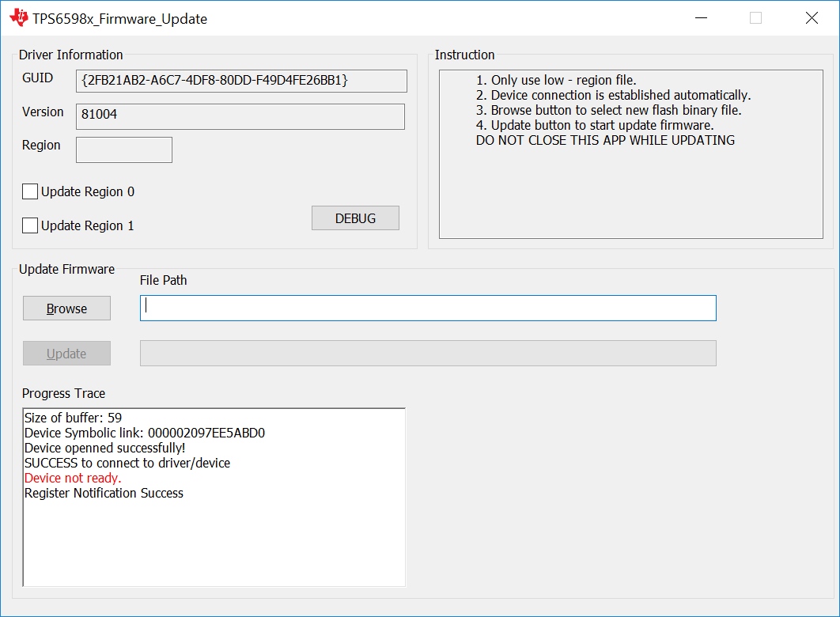Click the red 'Device not ready.' line
Viewport: 840px width, 617px height.
pos(73,478)
